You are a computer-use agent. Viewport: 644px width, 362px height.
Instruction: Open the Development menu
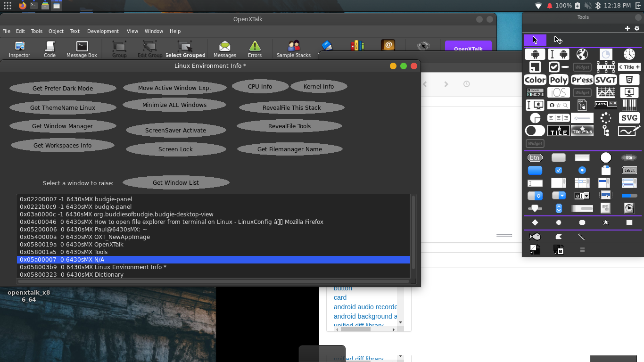[x=103, y=31]
